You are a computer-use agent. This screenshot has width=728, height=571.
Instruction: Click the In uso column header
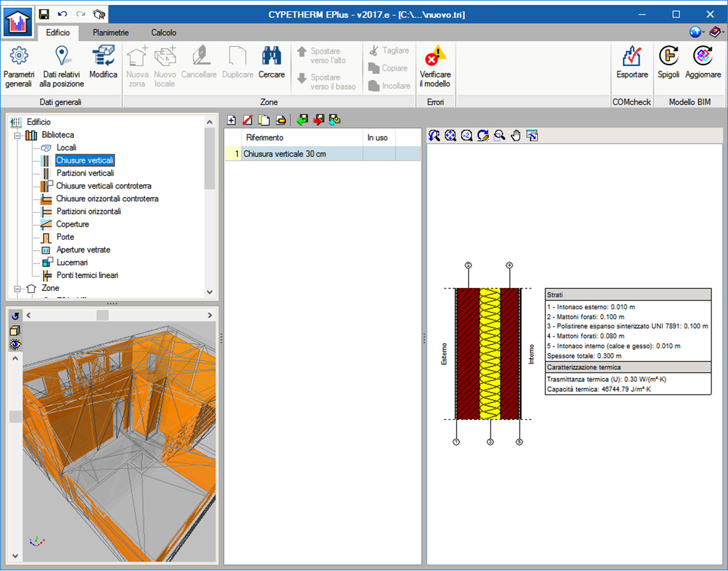tap(378, 138)
